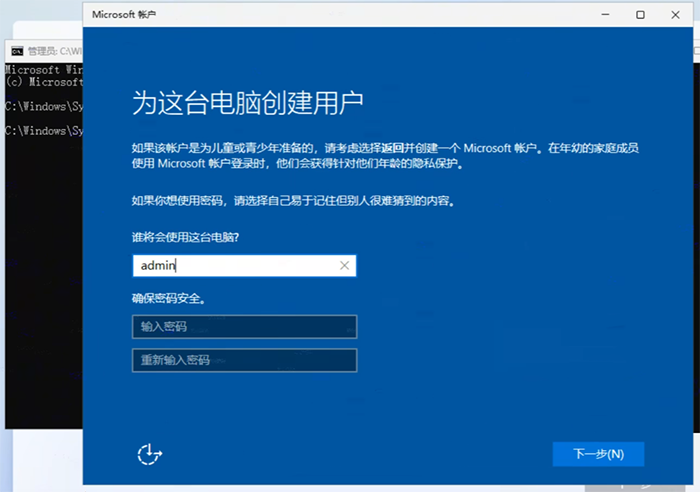Click the 管理员 command prompt title bar
This screenshot has height=492, width=700.
pyautogui.click(x=44, y=51)
